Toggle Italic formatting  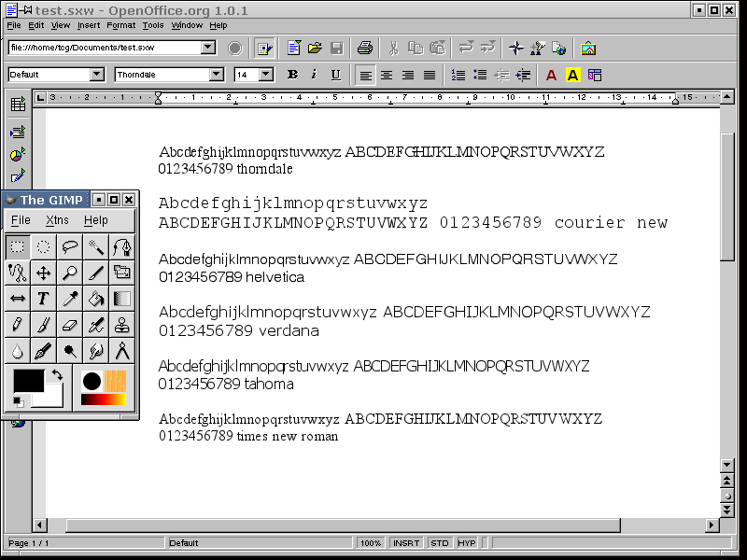click(x=314, y=75)
